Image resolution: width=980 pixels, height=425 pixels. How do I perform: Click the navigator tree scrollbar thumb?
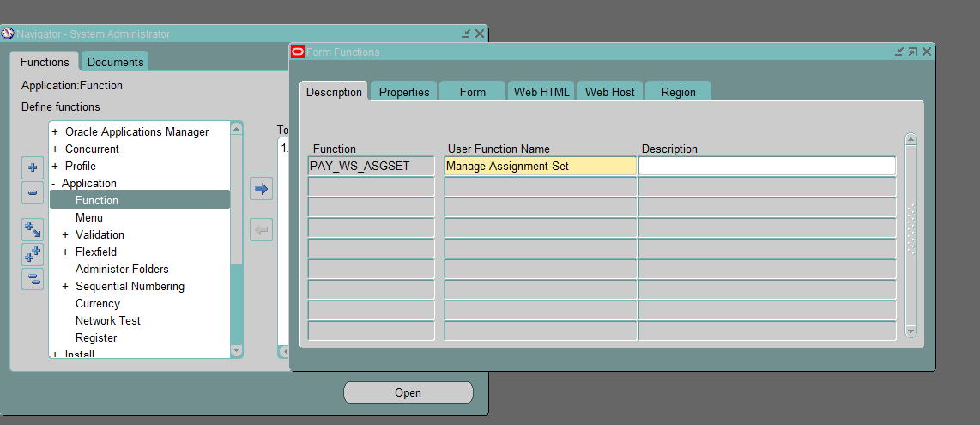click(236, 199)
